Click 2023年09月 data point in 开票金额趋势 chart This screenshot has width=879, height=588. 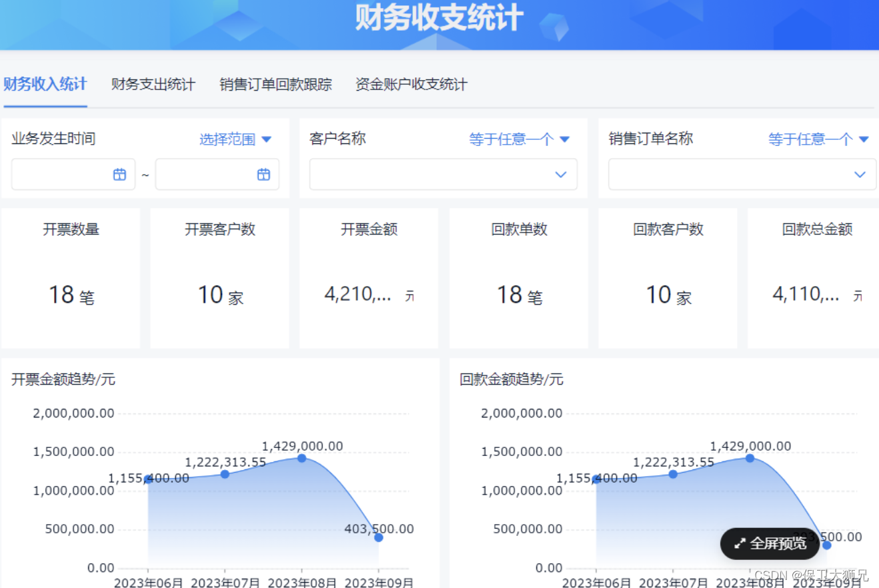coord(379,537)
